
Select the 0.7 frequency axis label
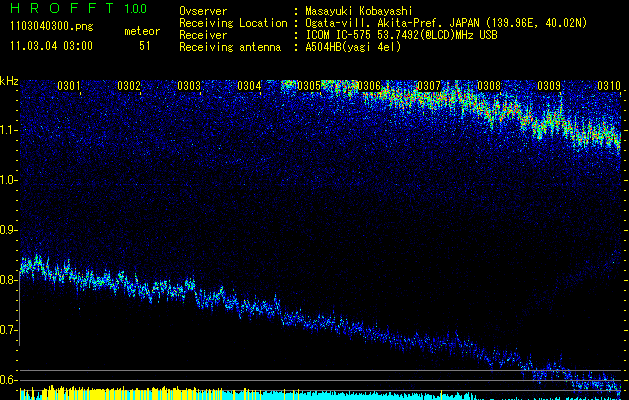coord(10,330)
